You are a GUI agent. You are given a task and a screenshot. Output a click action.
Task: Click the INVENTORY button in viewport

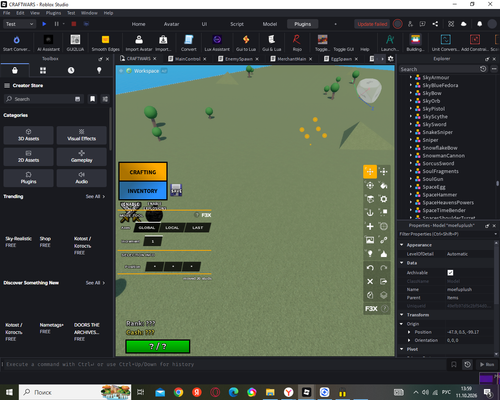[143, 191]
